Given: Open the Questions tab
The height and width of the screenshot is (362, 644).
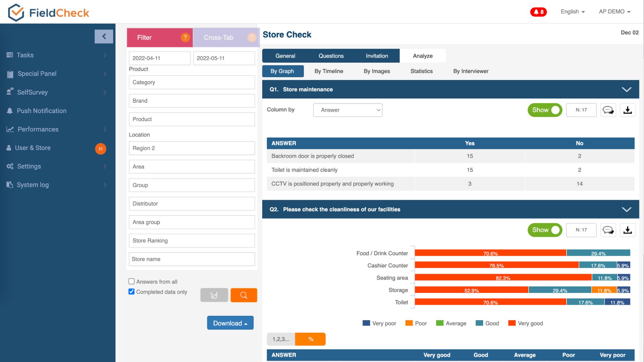Looking at the screenshot, I should pos(331,56).
